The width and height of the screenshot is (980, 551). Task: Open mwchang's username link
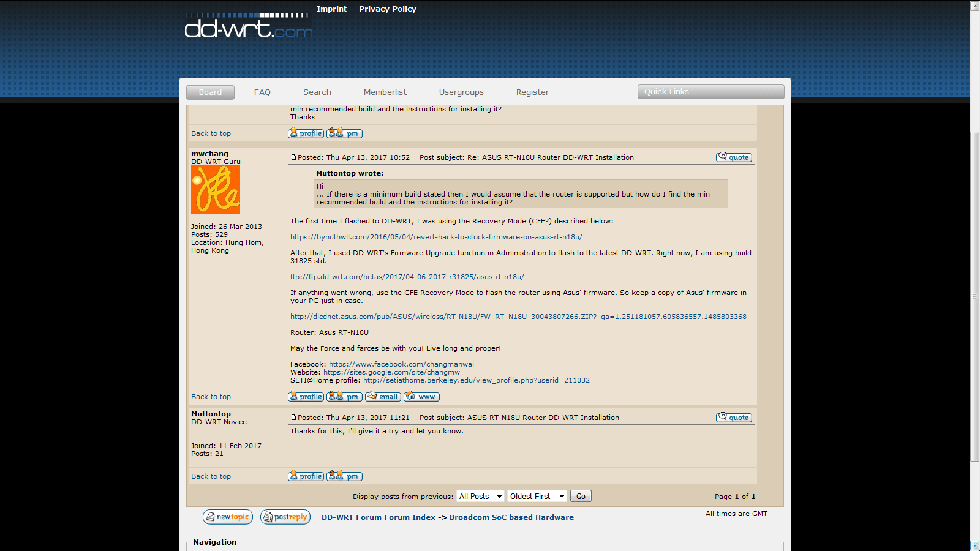[209, 154]
